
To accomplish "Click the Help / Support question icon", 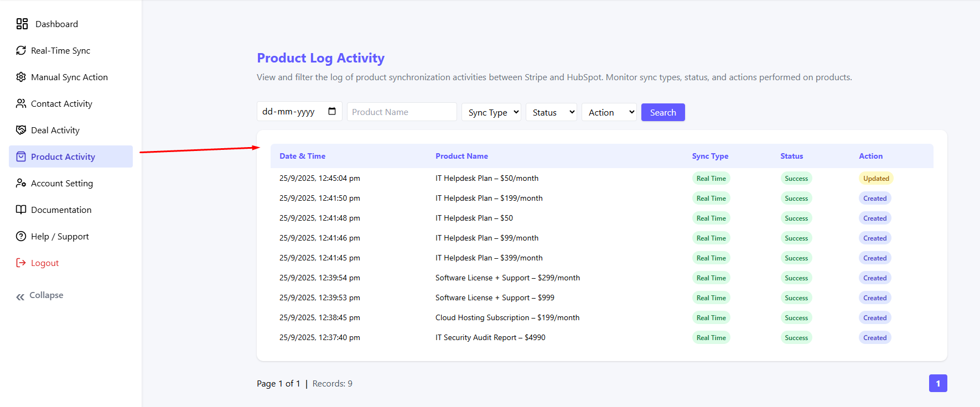I will (21, 236).
